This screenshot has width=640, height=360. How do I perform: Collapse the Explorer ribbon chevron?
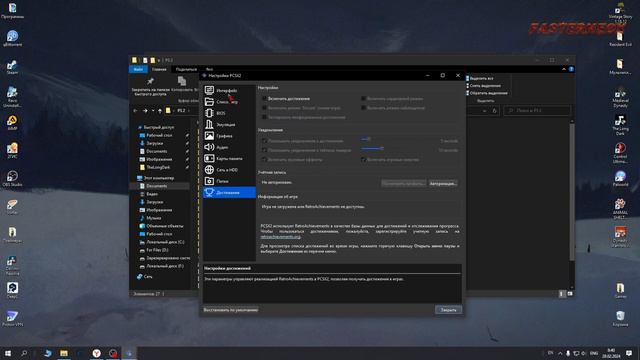click(x=564, y=69)
